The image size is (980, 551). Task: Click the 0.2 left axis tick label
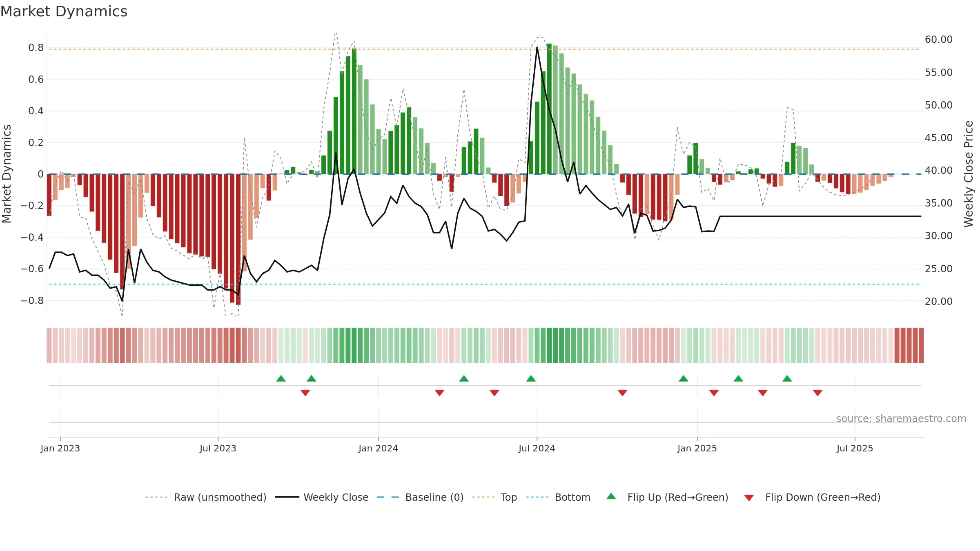(36, 142)
